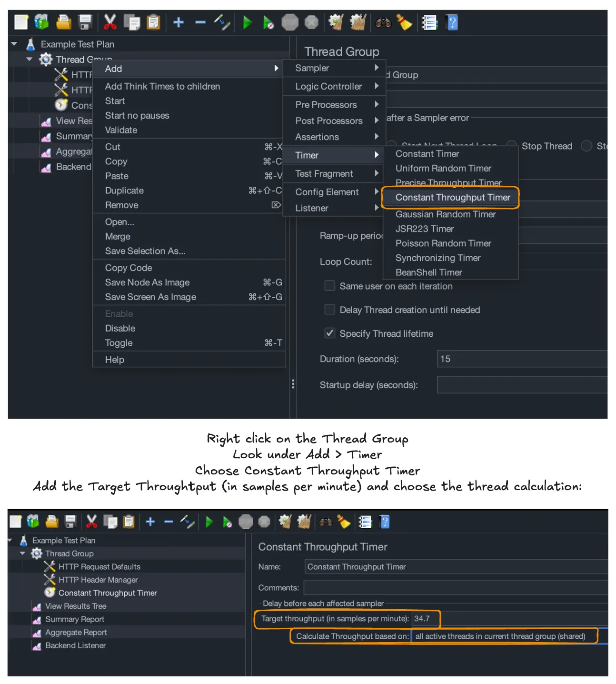Click the New test plan icon above the Thread Group panel
Viewport: 616px width, 684px height.
click(21, 22)
